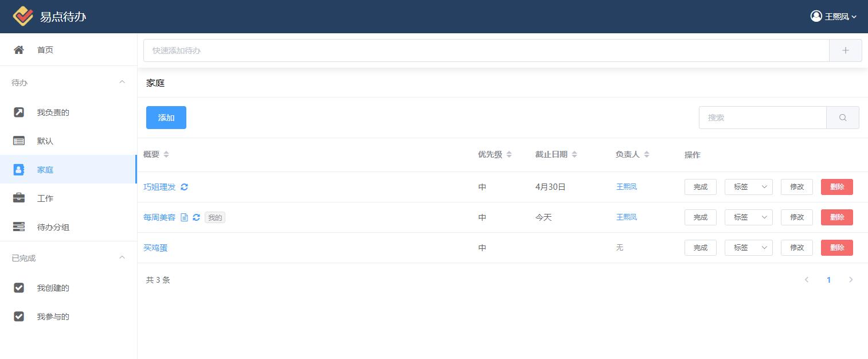868x359 pixels.
Task: Click the magnifier search icon button
Action: click(x=842, y=118)
